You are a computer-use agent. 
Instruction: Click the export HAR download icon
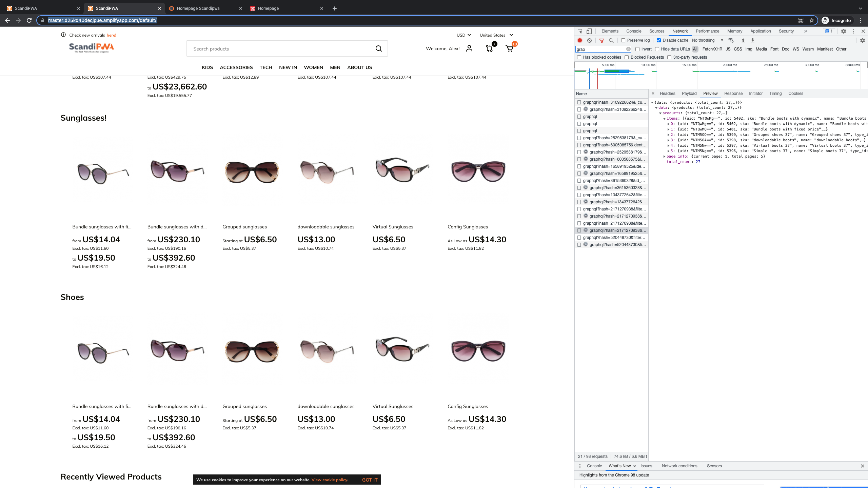point(752,40)
